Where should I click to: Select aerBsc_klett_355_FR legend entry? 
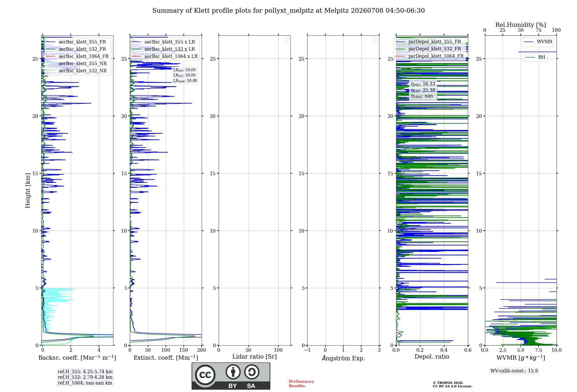[x=76, y=42]
